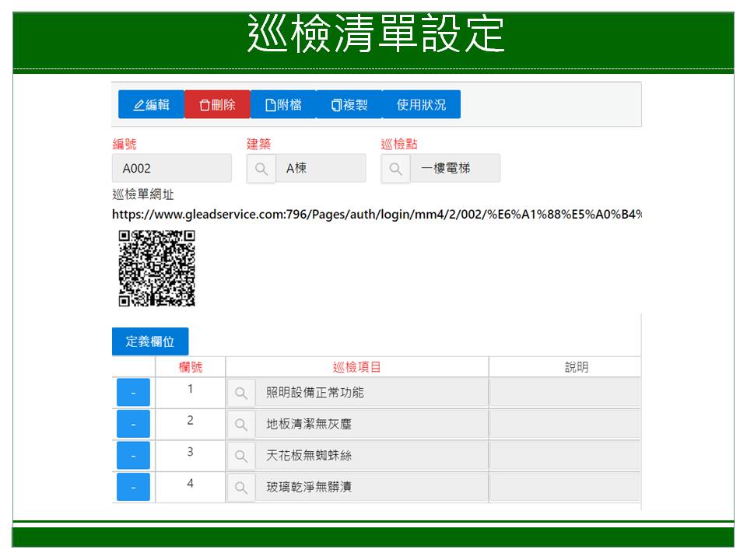The height and width of the screenshot is (560, 747).
Task: Remove row 2 with the minus button
Action: [x=133, y=424]
